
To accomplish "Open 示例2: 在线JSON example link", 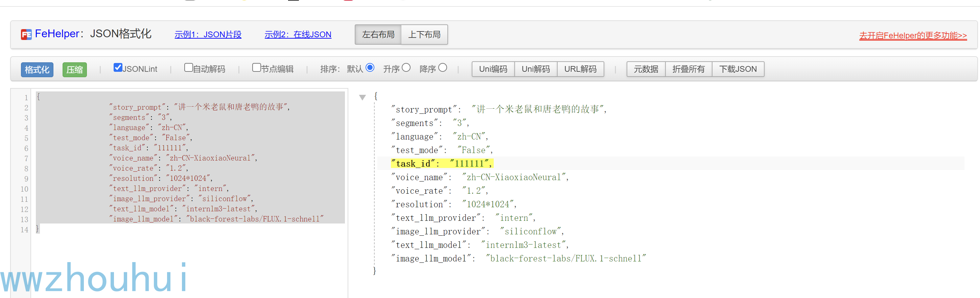I will tap(298, 35).
